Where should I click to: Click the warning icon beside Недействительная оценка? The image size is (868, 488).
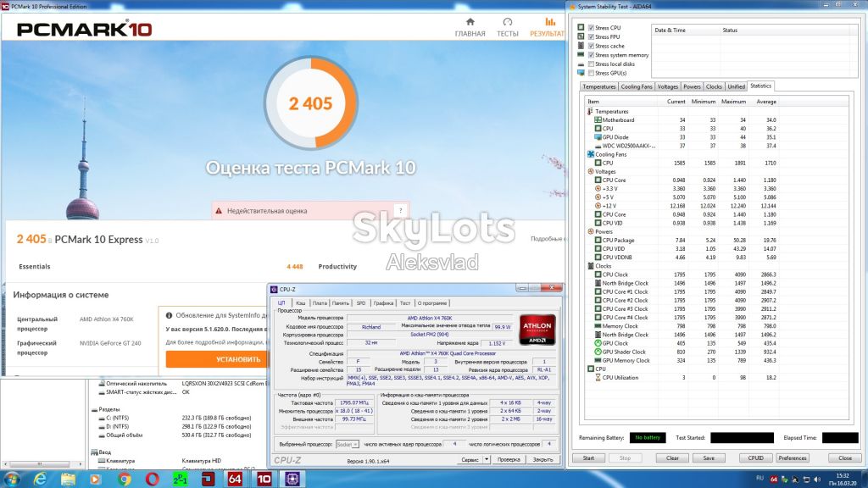(x=219, y=211)
